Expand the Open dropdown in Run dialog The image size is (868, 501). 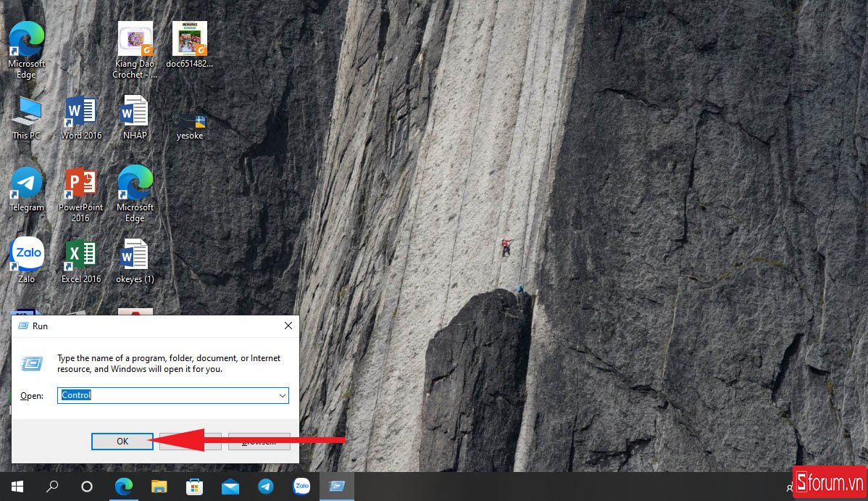[282, 396]
